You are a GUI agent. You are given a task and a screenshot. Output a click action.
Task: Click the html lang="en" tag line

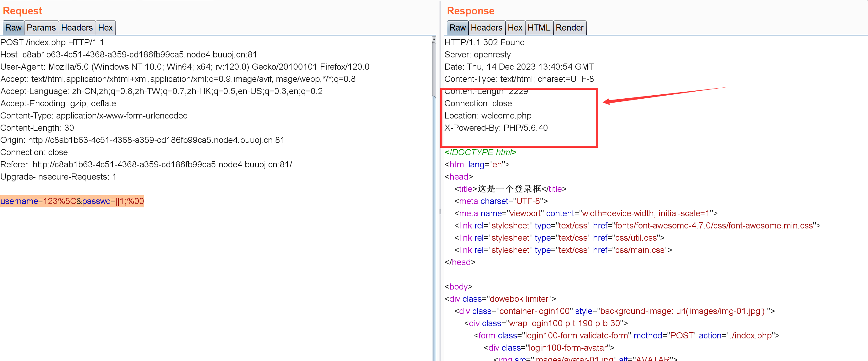pos(477,164)
